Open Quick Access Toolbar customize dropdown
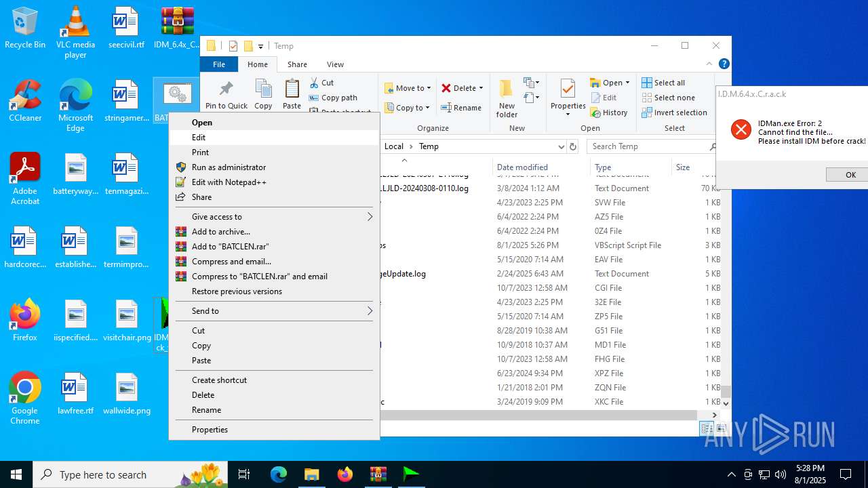 pyautogui.click(x=260, y=46)
